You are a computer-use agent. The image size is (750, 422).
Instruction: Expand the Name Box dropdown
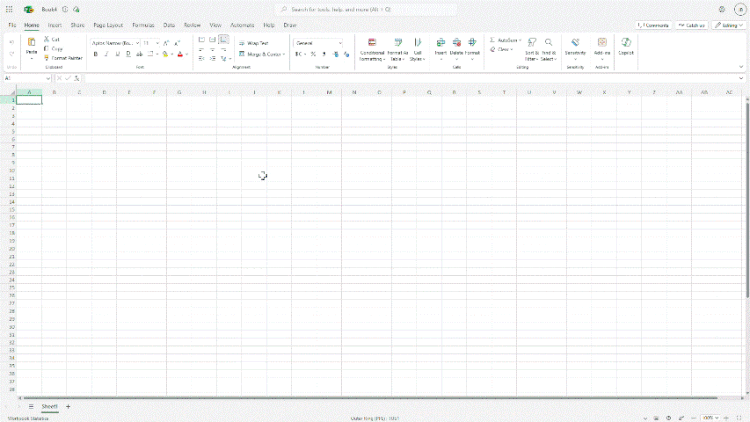48,78
